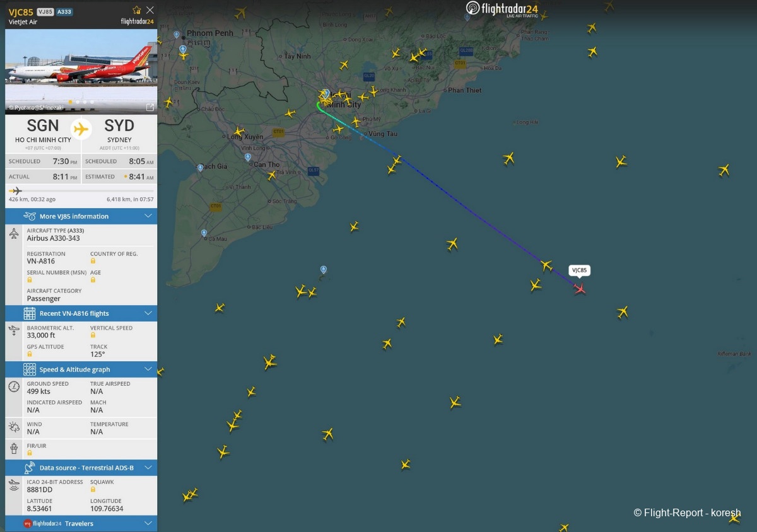Click the SYD Sydney destination code
Image resolution: width=757 pixels, height=532 pixels.
point(119,125)
